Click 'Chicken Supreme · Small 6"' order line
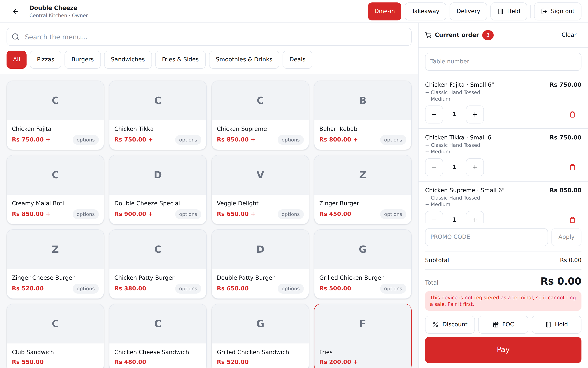This screenshot has width=588, height=368. point(464,190)
